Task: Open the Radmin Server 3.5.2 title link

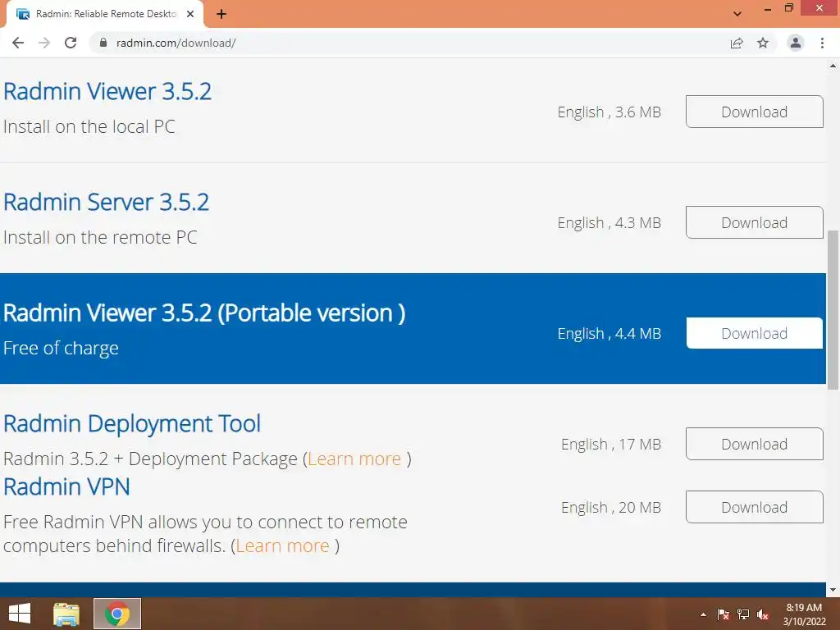Action: pos(106,202)
